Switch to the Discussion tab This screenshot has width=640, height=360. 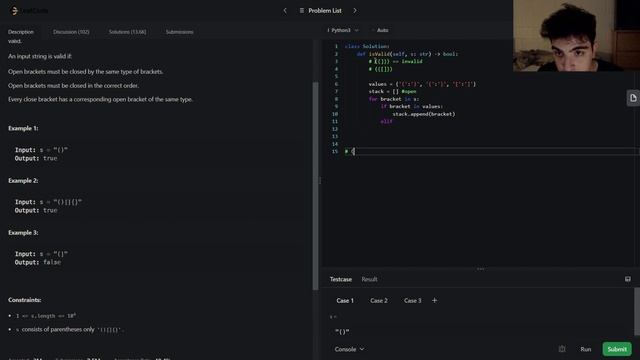(71, 32)
